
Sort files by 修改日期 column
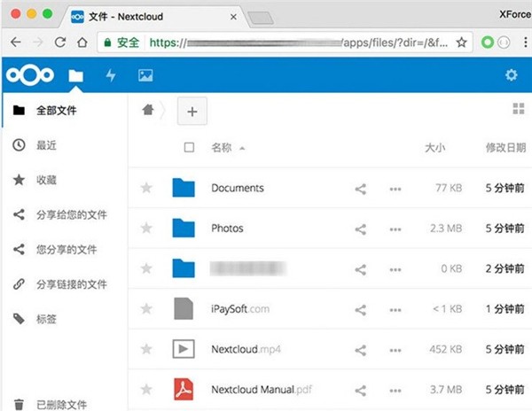tap(506, 148)
